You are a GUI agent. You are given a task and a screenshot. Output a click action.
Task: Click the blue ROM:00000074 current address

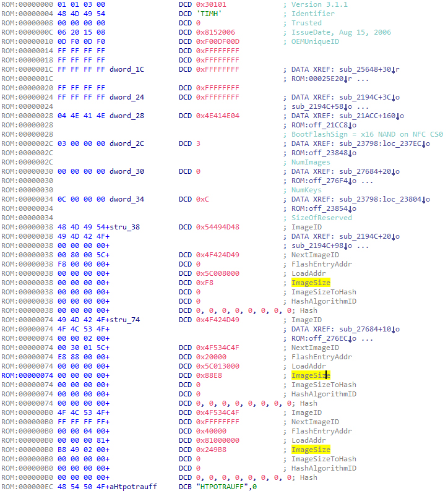point(27,375)
